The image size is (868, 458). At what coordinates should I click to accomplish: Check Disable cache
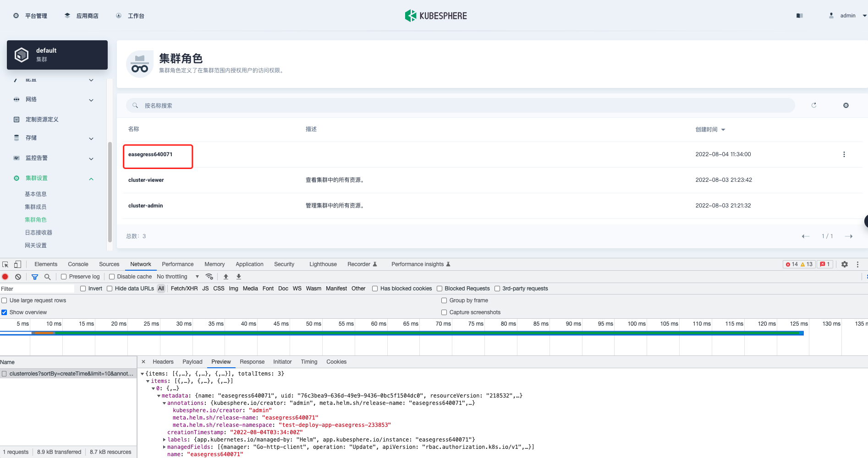click(111, 277)
